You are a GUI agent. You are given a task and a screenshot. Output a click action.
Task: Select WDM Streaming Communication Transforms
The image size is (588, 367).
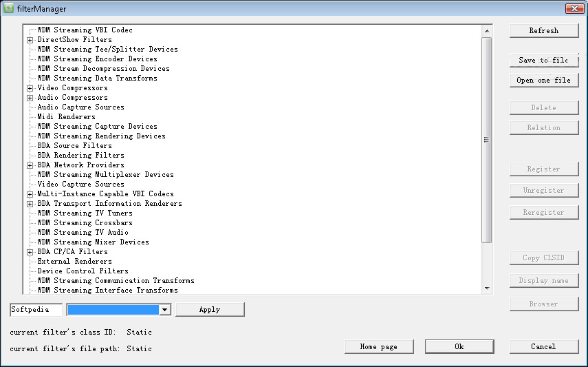[116, 281]
